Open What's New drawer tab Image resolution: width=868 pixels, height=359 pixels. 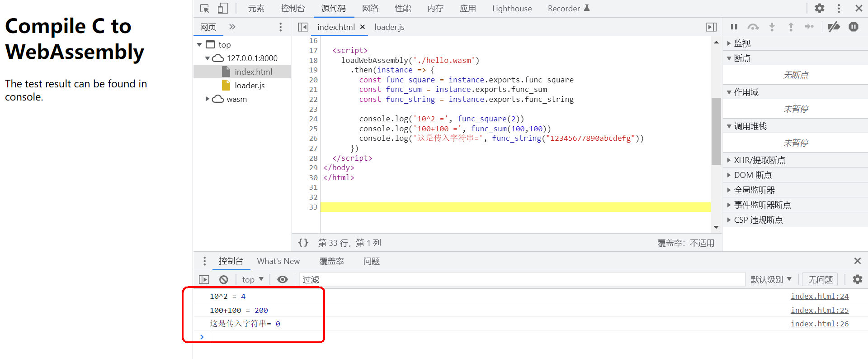click(x=278, y=261)
